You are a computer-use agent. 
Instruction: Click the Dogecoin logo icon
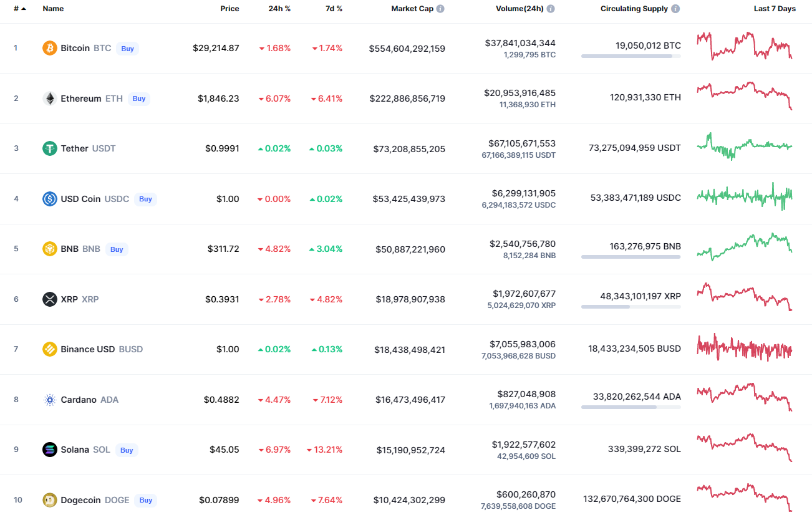[49, 500]
